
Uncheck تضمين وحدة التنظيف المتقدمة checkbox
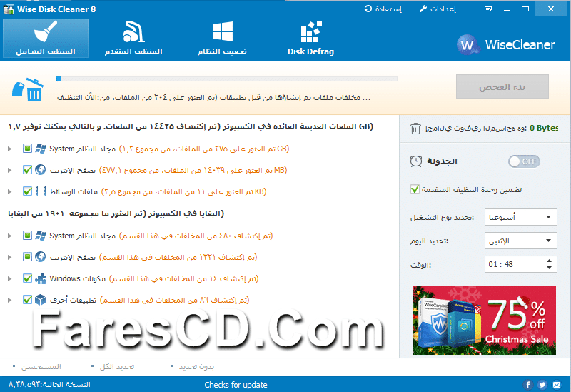(x=415, y=189)
